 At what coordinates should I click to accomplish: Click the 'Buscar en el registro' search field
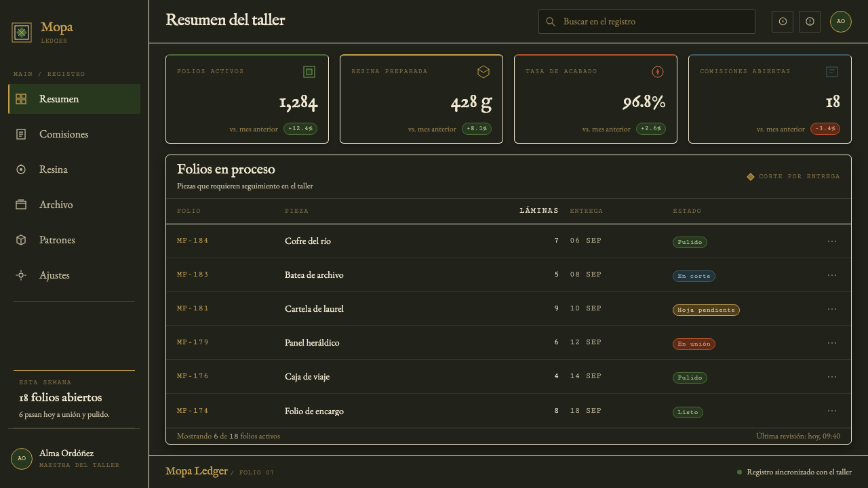647,22
